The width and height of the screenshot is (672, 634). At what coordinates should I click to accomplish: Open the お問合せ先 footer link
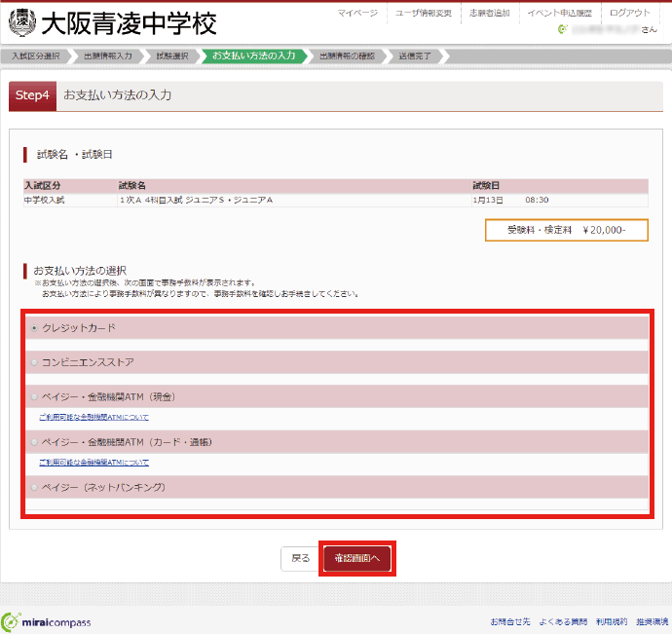point(510,621)
